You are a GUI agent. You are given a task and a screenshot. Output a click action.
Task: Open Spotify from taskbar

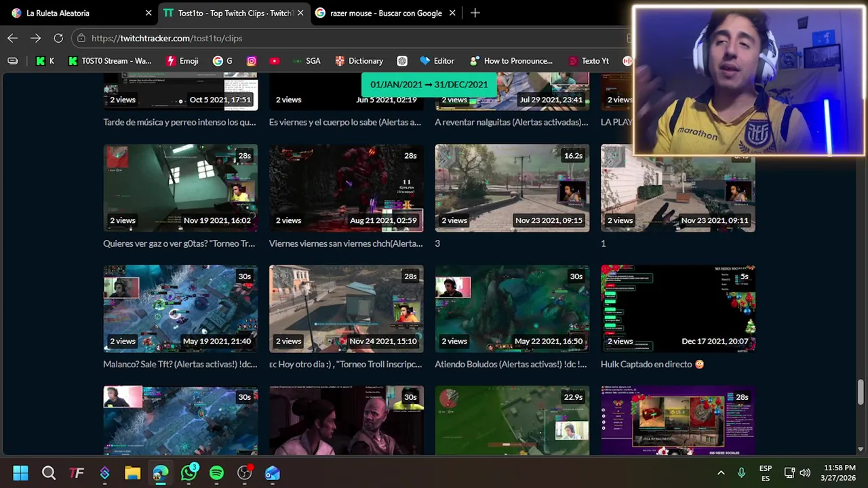pos(216,473)
